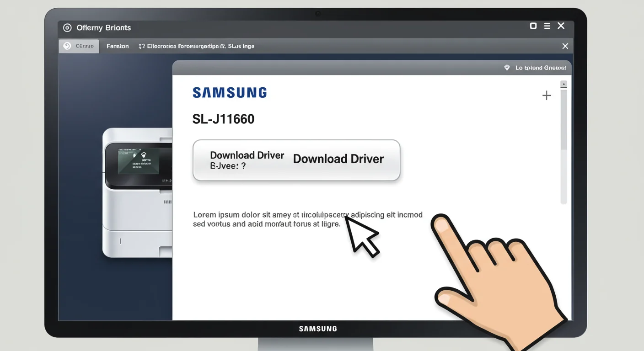Close the main window with the X
The height and width of the screenshot is (351, 644).
pyautogui.click(x=561, y=26)
